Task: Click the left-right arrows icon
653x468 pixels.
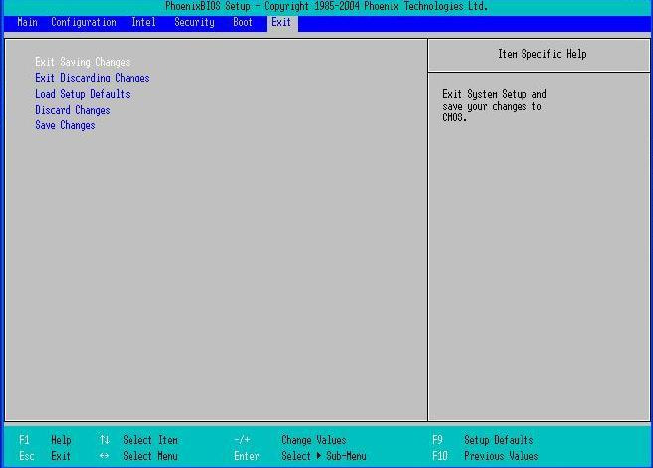Action: tap(105, 456)
